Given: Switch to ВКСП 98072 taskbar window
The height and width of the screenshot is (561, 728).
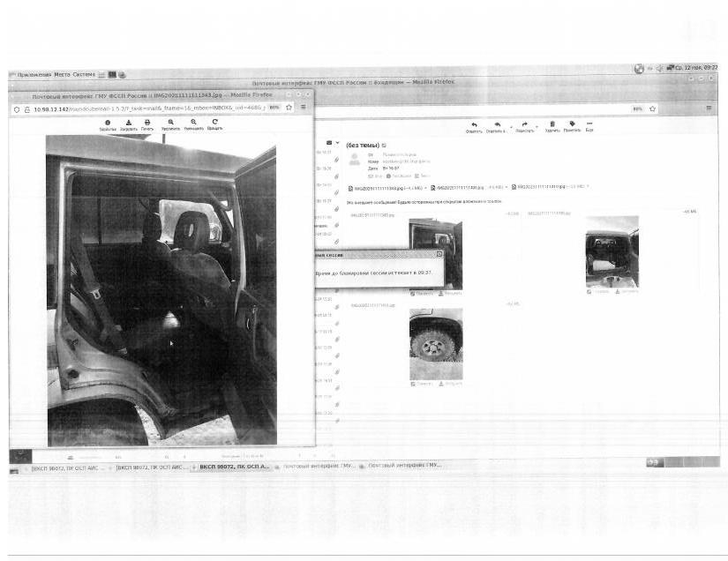Looking at the screenshot, I should tap(233, 466).
